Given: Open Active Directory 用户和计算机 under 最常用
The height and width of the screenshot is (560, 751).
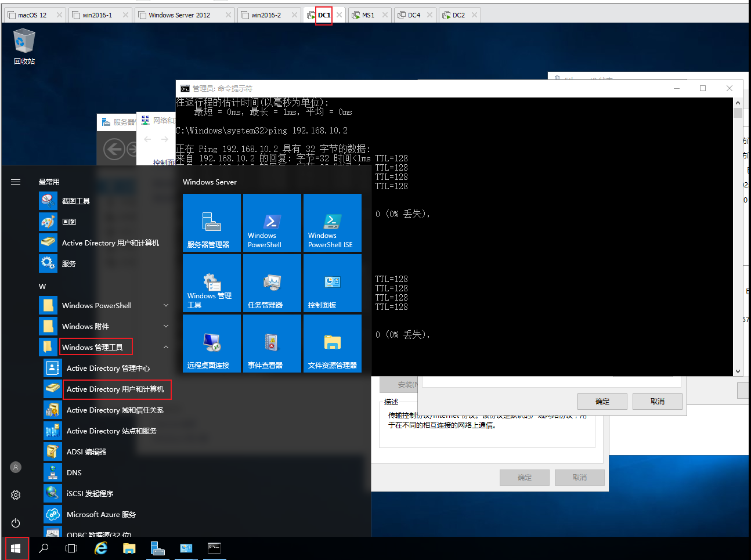Looking at the screenshot, I should [x=99, y=243].
